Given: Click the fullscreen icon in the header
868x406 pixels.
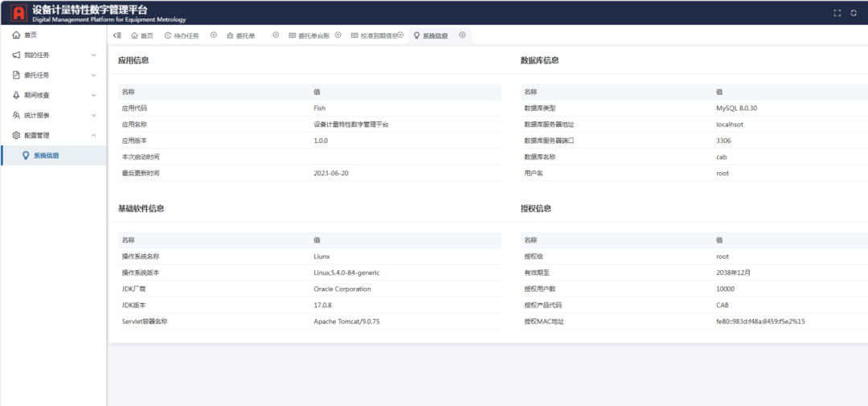Looking at the screenshot, I should 837,13.
